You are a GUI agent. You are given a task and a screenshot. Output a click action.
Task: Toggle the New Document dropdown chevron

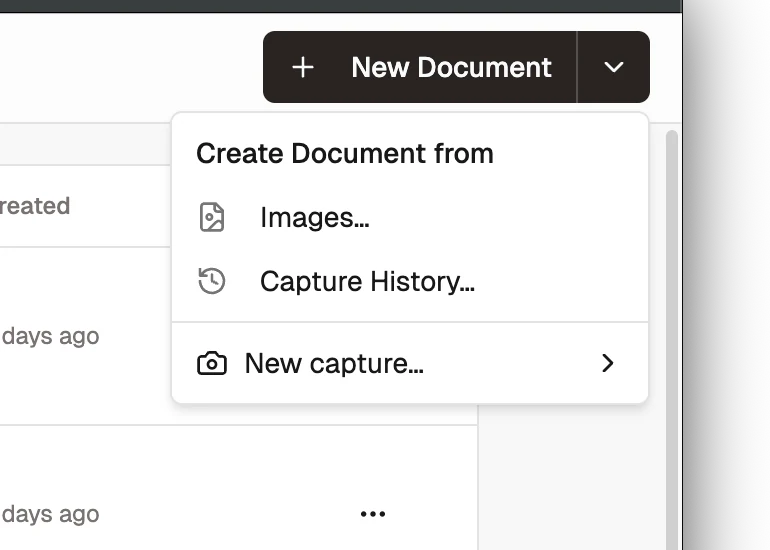[x=613, y=67]
